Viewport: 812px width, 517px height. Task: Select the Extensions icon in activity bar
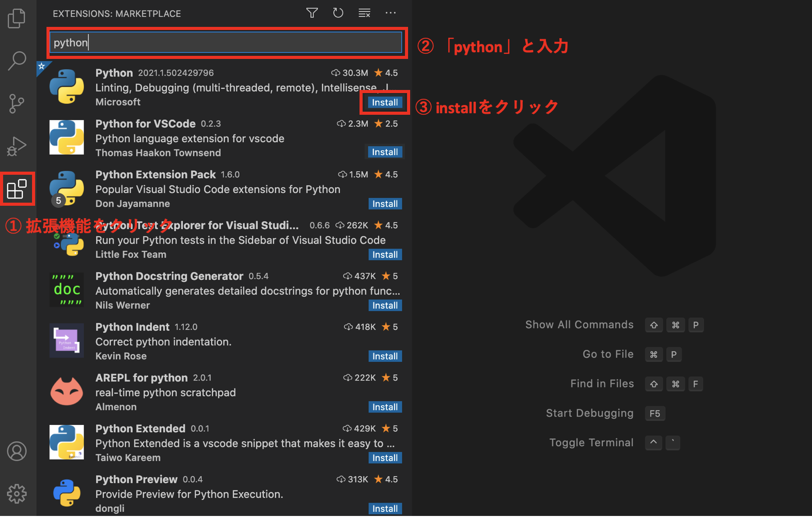click(x=17, y=189)
